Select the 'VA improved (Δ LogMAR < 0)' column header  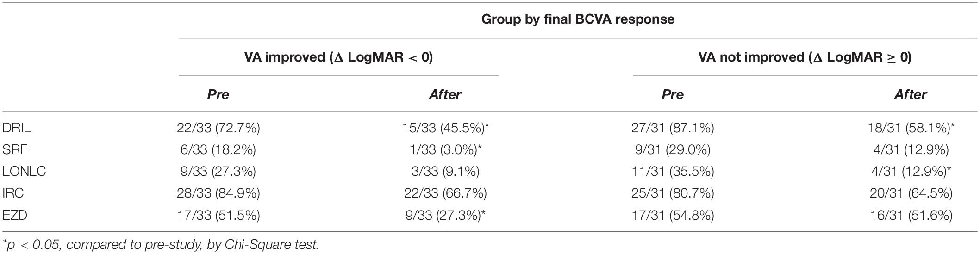click(338, 57)
